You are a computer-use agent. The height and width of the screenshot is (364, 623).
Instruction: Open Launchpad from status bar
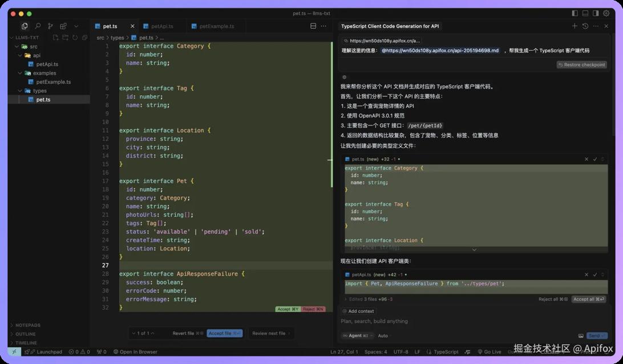click(x=43, y=351)
